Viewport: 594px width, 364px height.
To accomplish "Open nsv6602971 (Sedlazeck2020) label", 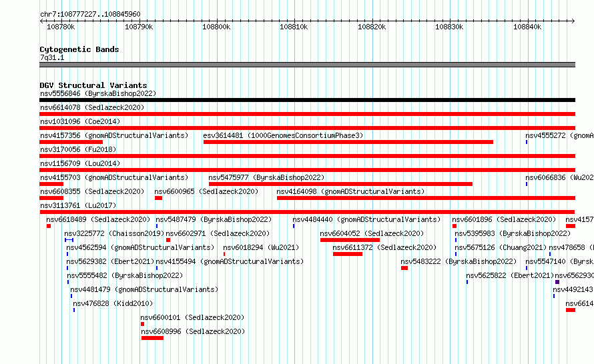I will 218,233.
